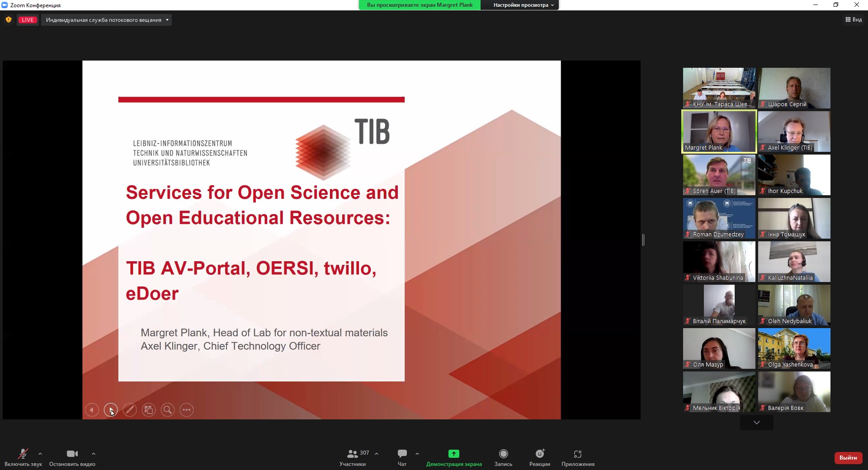Minimize the Zoom conference window
The height and width of the screenshot is (470, 868).
tap(816, 5)
